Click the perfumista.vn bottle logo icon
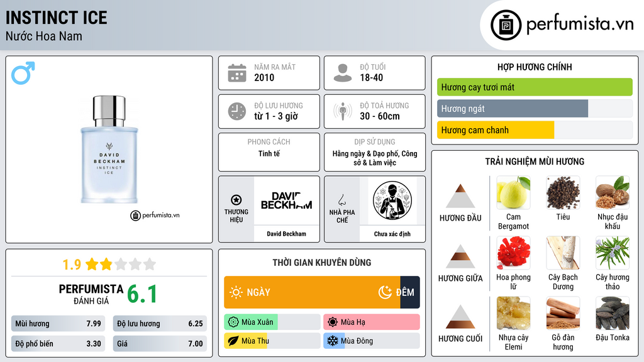644x362 pixels. pyautogui.click(x=506, y=25)
